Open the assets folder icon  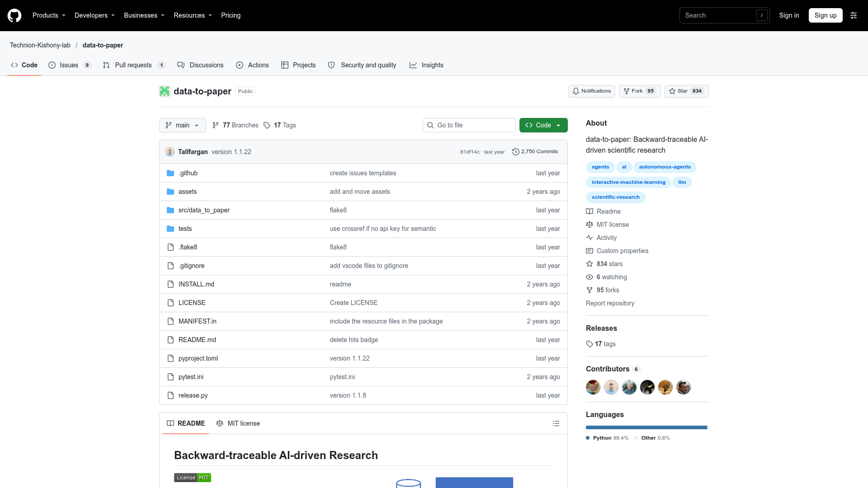[170, 192]
